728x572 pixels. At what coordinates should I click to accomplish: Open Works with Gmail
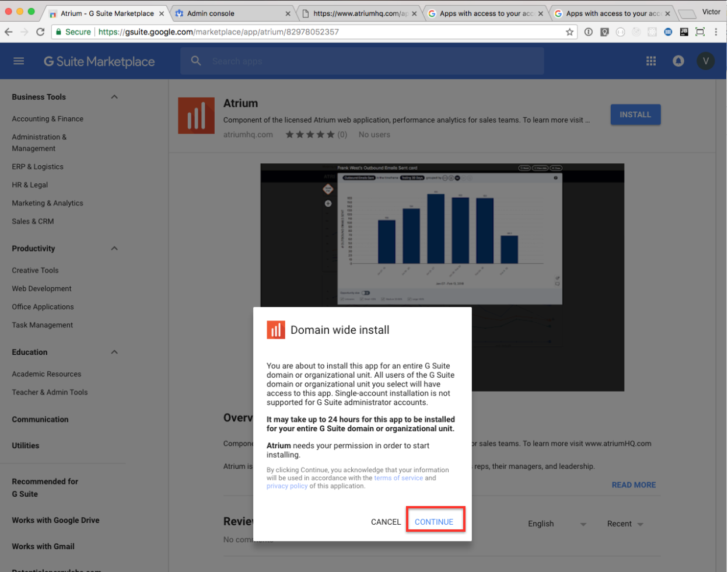pos(43,546)
